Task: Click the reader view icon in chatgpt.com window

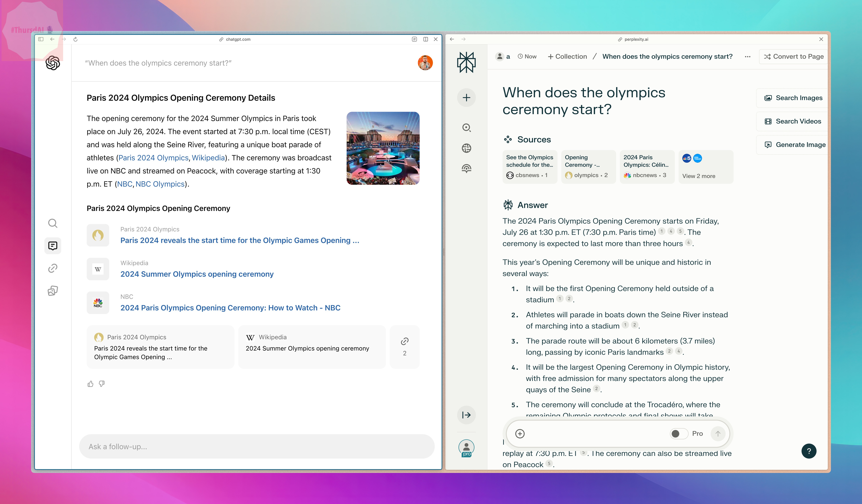Action: [414, 39]
